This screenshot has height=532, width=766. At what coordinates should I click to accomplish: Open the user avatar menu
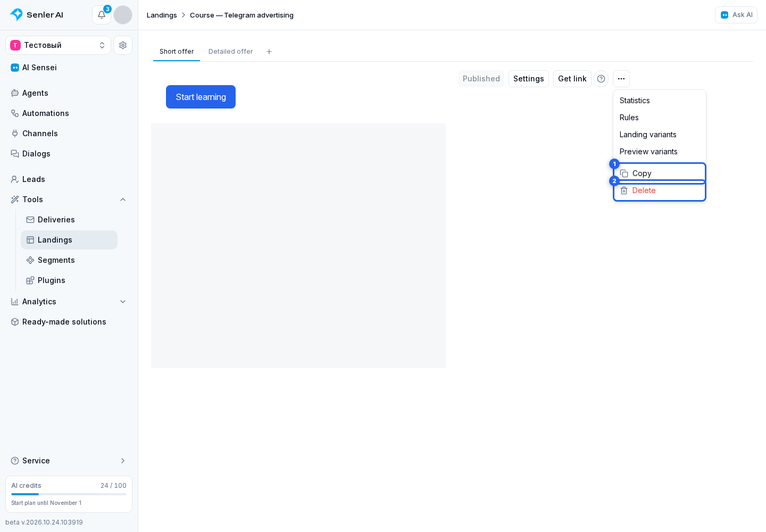[x=123, y=15]
